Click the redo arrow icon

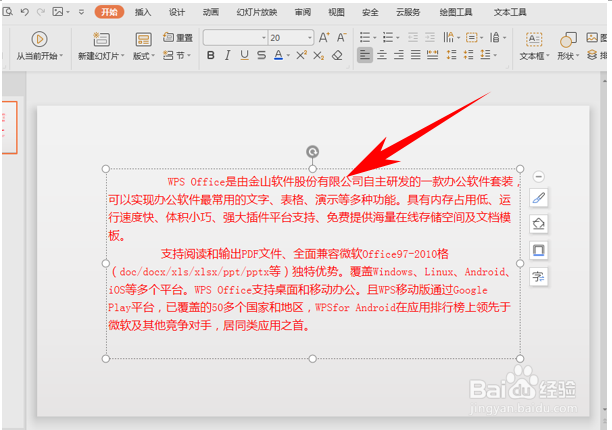click(41, 12)
